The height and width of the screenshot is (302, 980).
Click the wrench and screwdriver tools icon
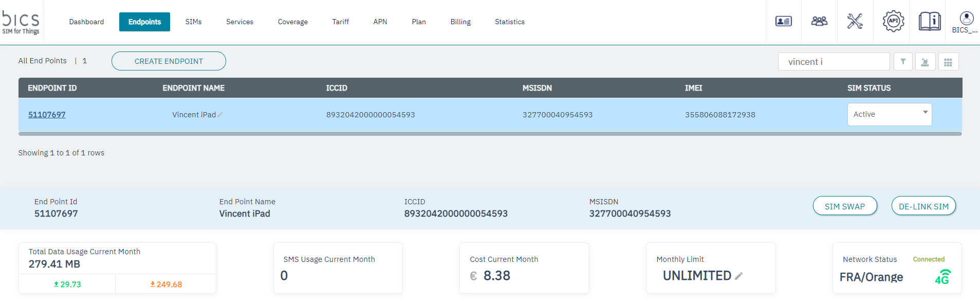(855, 22)
